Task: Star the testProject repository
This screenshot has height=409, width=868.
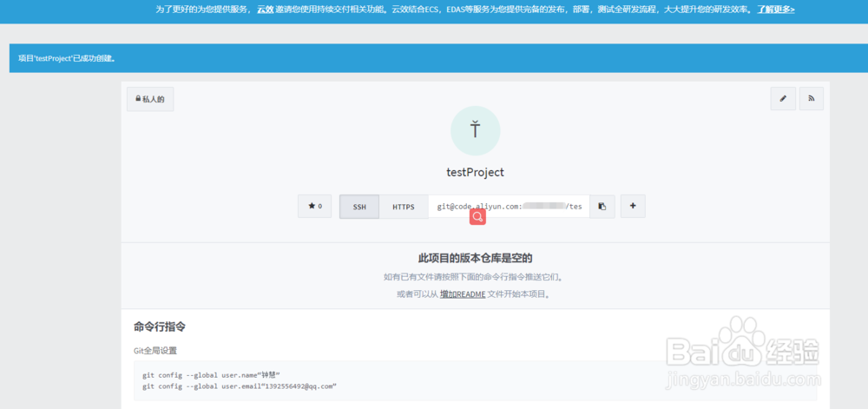Action: coord(314,206)
